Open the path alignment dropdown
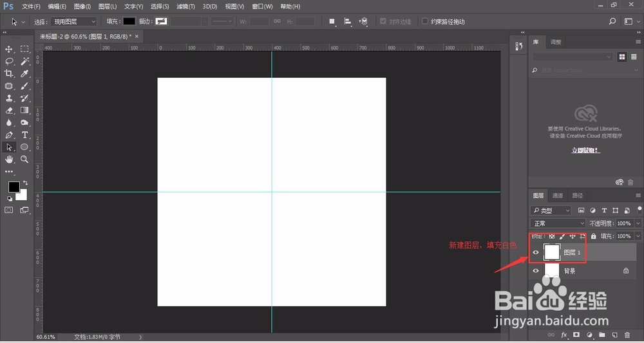This screenshot has height=343, width=644. (x=348, y=21)
